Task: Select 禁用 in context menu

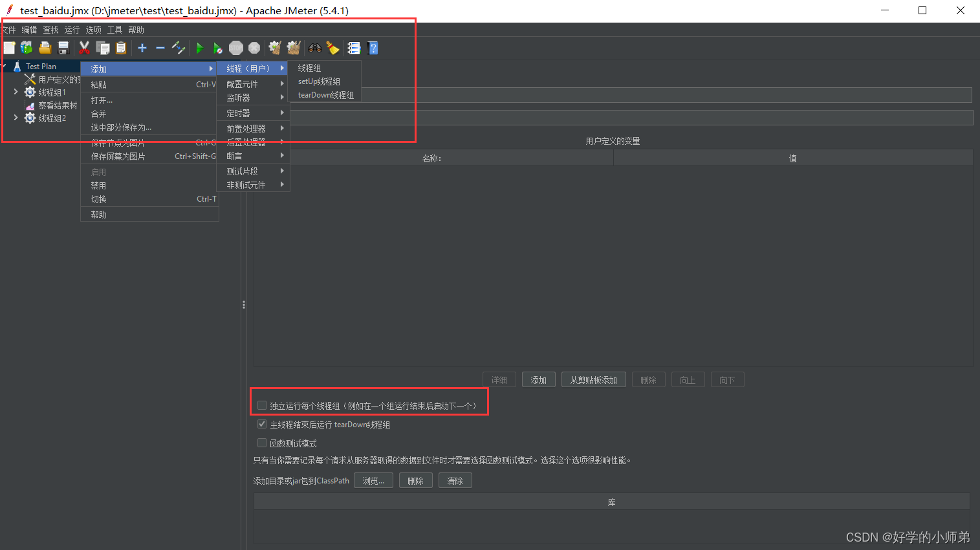Action: coord(149,185)
